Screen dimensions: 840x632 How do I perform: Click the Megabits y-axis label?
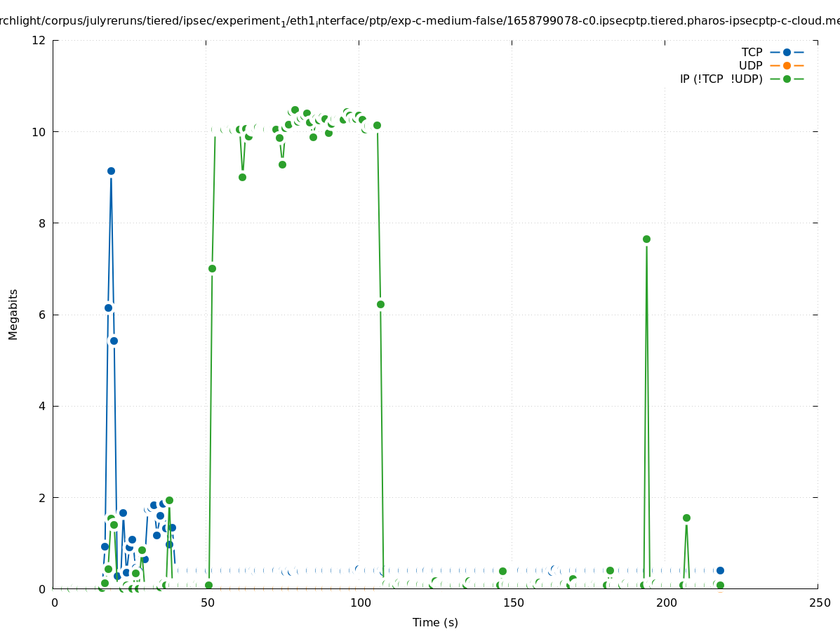pyautogui.click(x=13, y=314)
